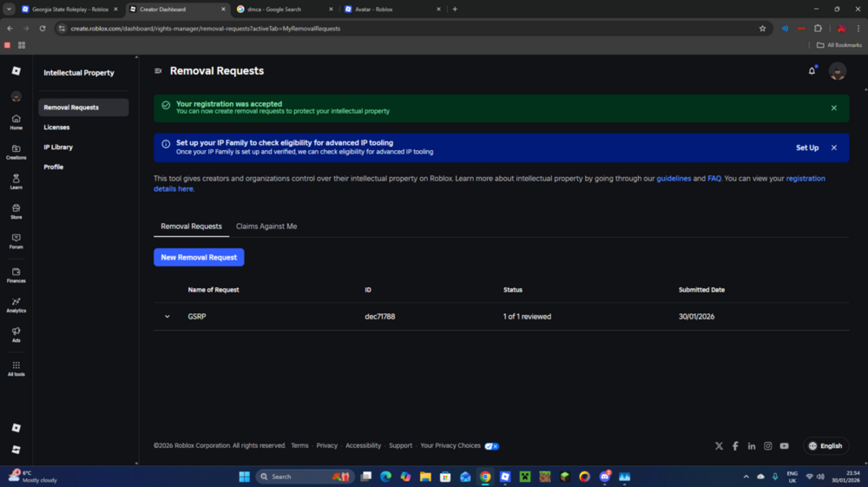Switch to Claims Against Me tab

click(x=266, y=227)
